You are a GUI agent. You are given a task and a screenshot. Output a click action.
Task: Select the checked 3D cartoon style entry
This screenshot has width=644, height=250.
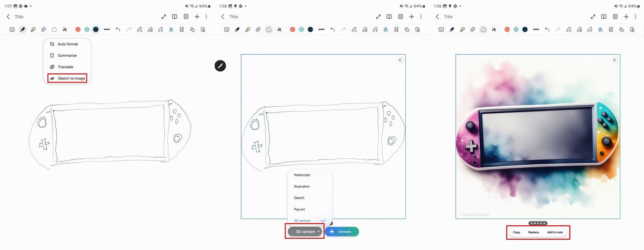[310, 220]
